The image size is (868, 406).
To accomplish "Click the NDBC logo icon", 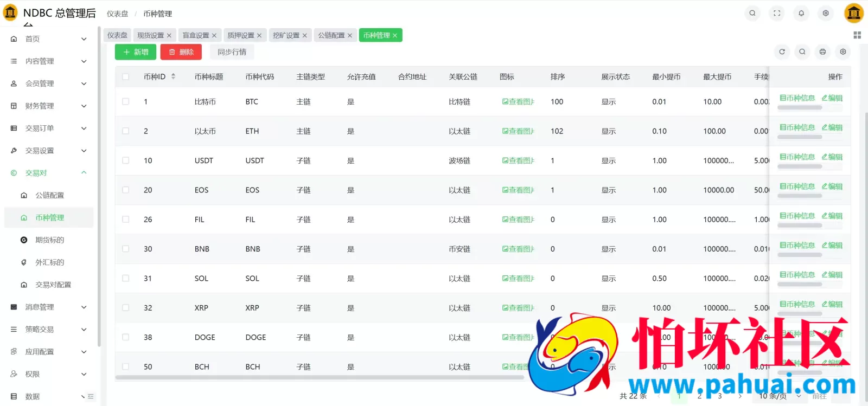I will [10, 12].
